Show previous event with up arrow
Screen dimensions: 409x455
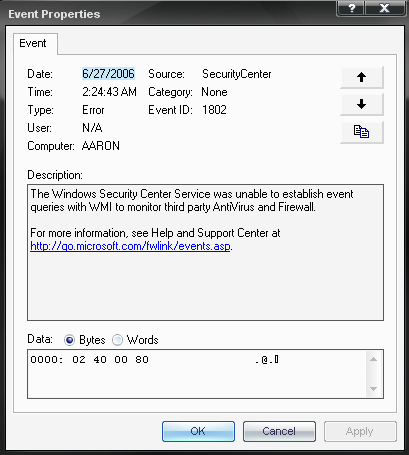[362, 77]
